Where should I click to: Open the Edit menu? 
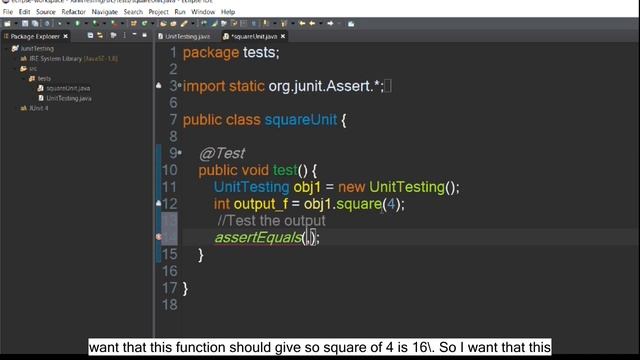(x=24, y=12)
